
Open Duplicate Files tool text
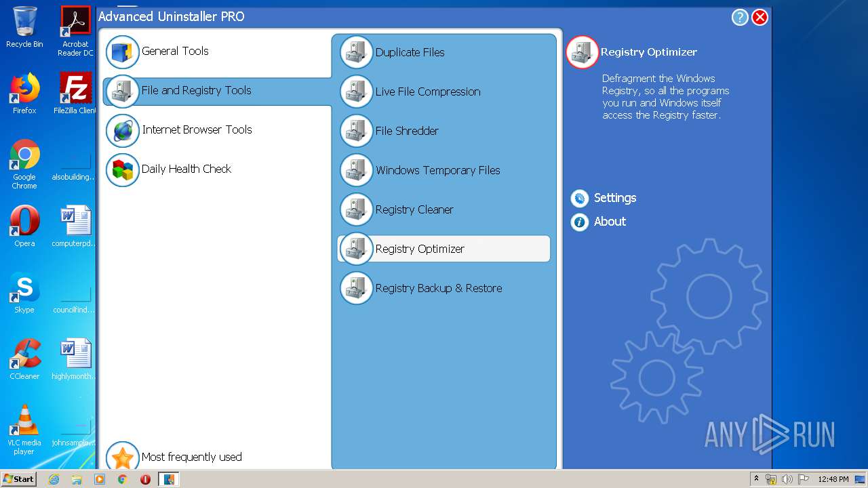click(410, 52)
